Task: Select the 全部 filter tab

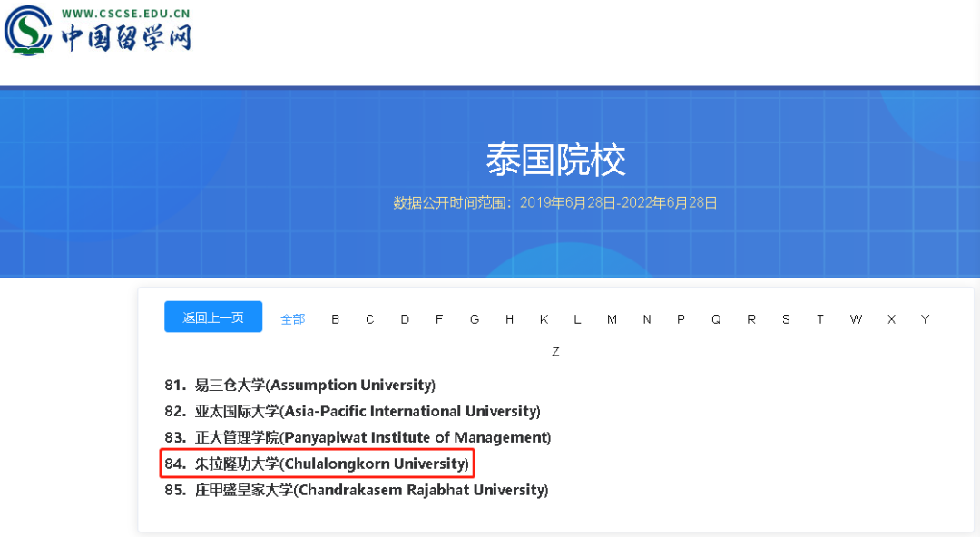Action: [292, 319]
